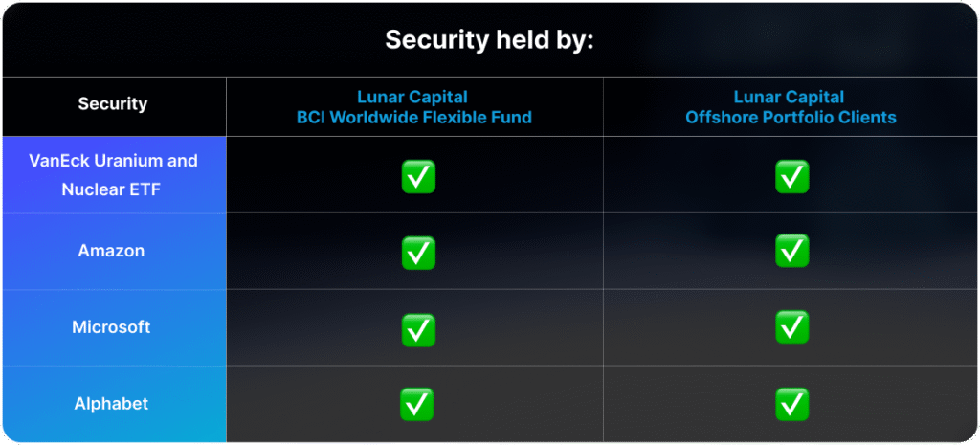
Task: Click Lunar Capital BCI Worldwide Flexible Fund header
Action: tap(413, 107)
